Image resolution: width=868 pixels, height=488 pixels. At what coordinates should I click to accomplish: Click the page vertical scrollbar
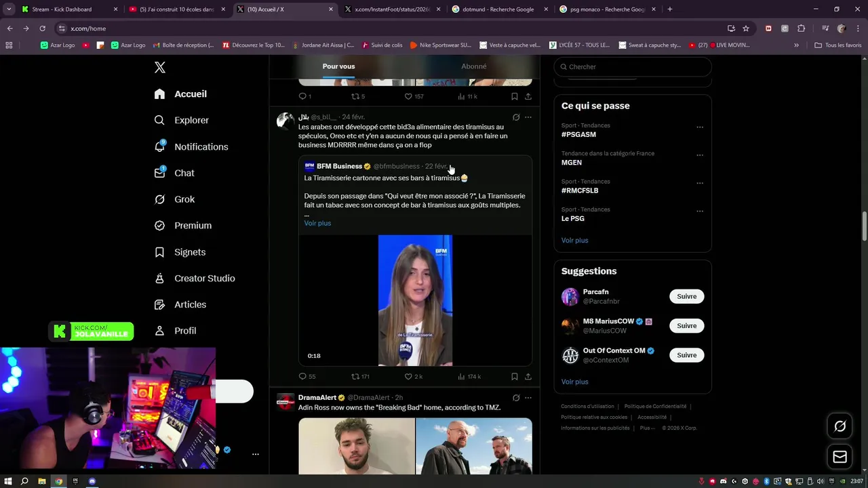point(864,226)
